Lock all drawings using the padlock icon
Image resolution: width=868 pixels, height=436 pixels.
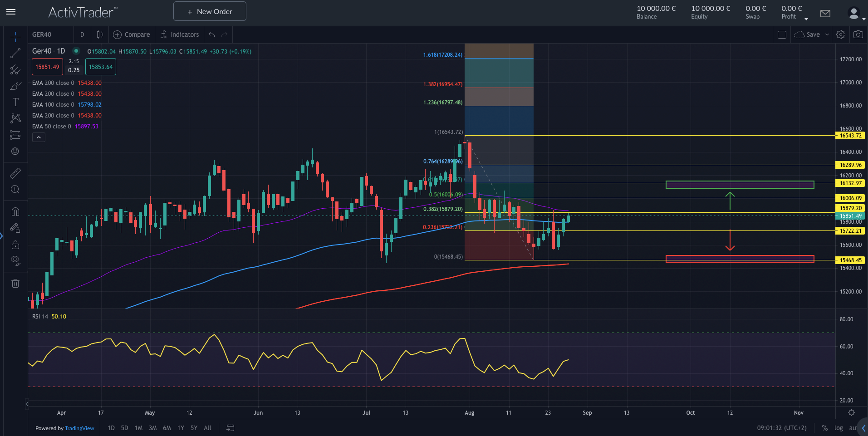click(x=15, y=245)
